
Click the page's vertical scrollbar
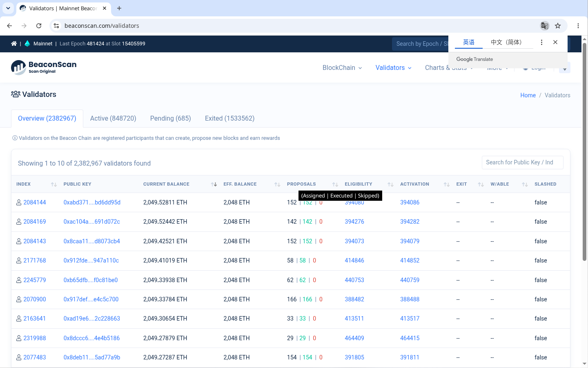(x=585, y=151)
